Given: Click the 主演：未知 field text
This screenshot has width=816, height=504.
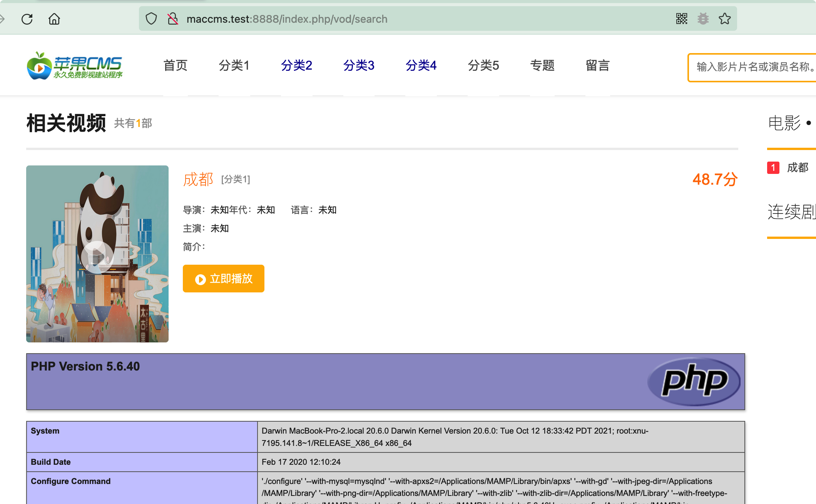Looking at the screenshot, I should tap(206, 229).
